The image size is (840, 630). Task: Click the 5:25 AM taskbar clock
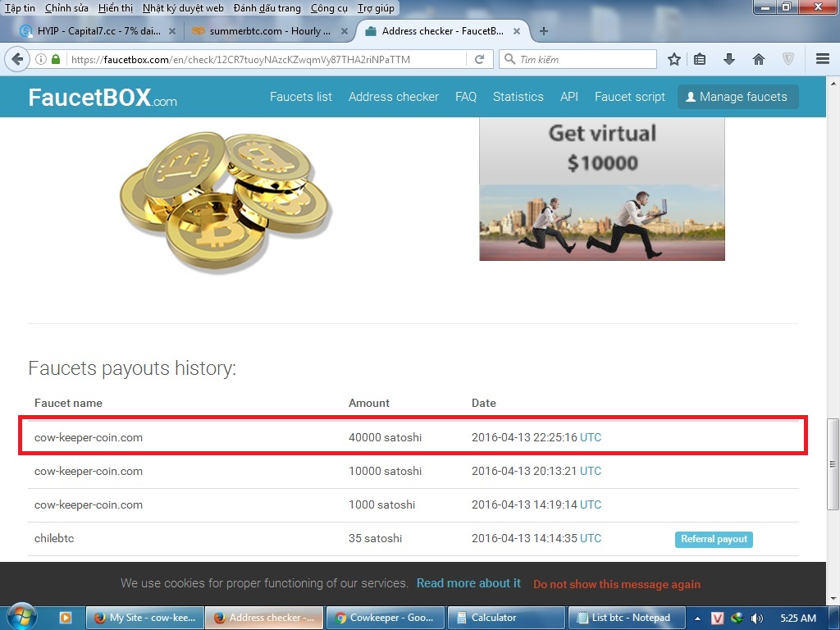(798, 619)
